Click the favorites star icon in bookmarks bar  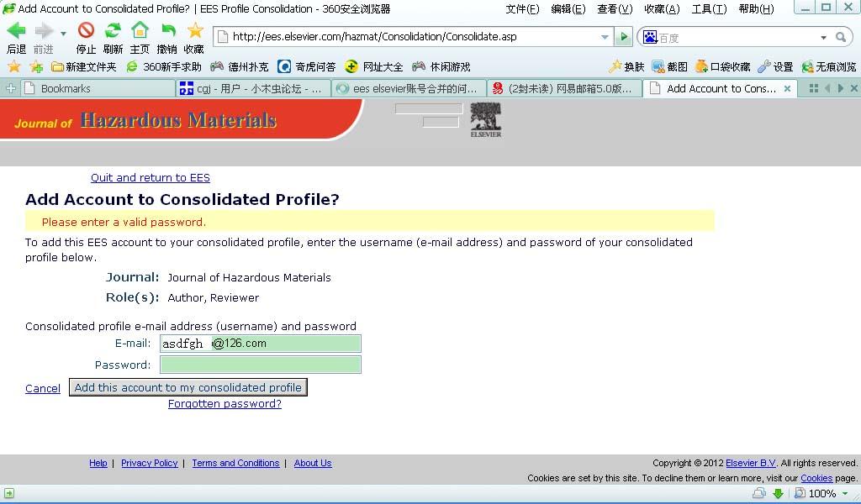[x=13, y=67]
